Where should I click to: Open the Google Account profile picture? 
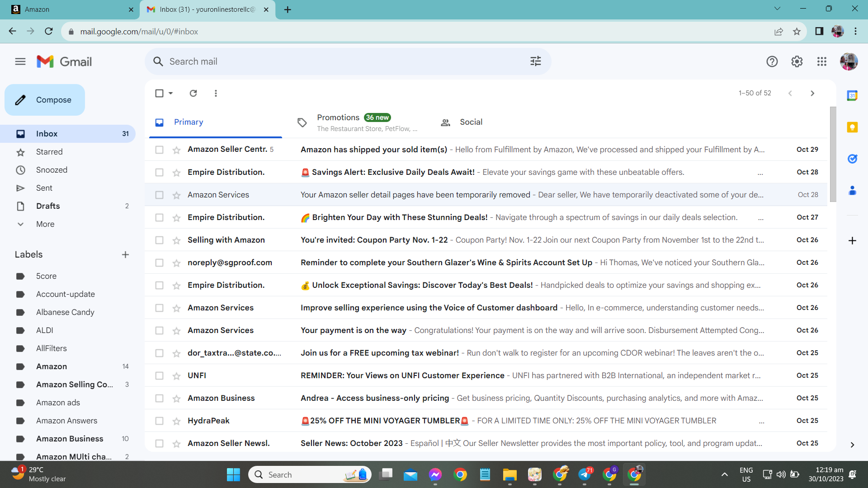(x=849, y=61)
